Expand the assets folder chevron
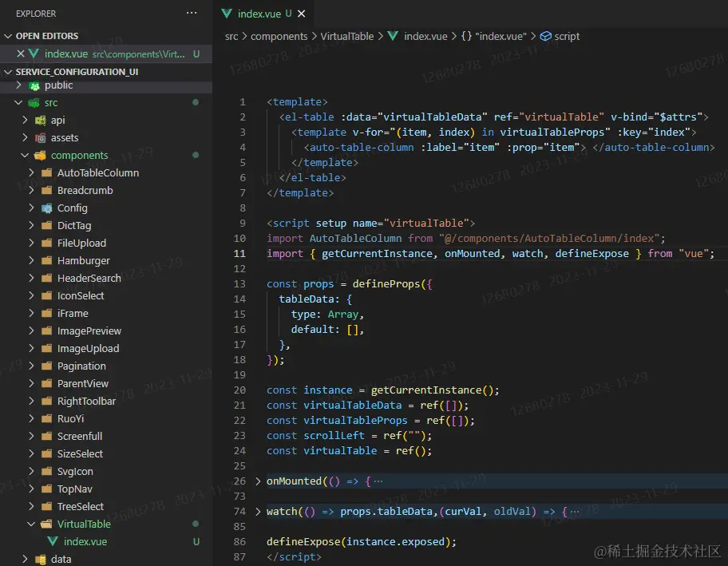The width and height of the screenshot is (728, 566). (x=25, y=137)
